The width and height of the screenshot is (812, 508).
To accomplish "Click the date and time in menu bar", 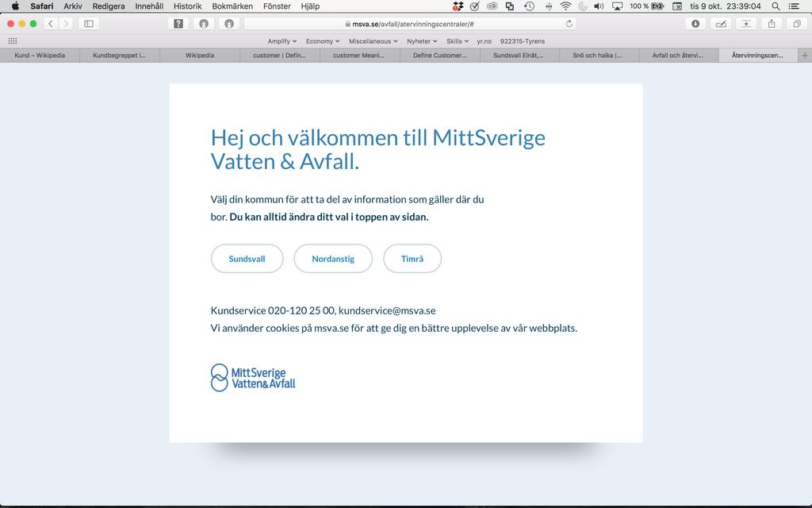I will pyautogui.click(x=726, y=6).
